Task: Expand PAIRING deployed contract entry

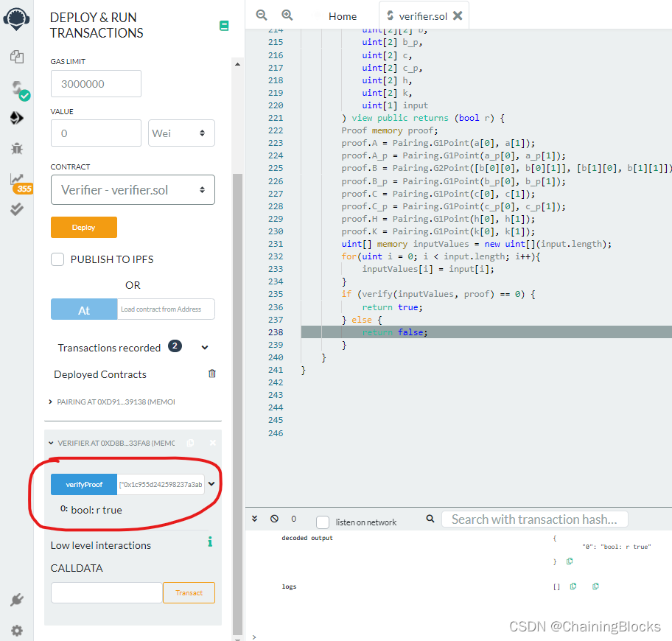Action: pyautogui.click(x=51, y=402)
